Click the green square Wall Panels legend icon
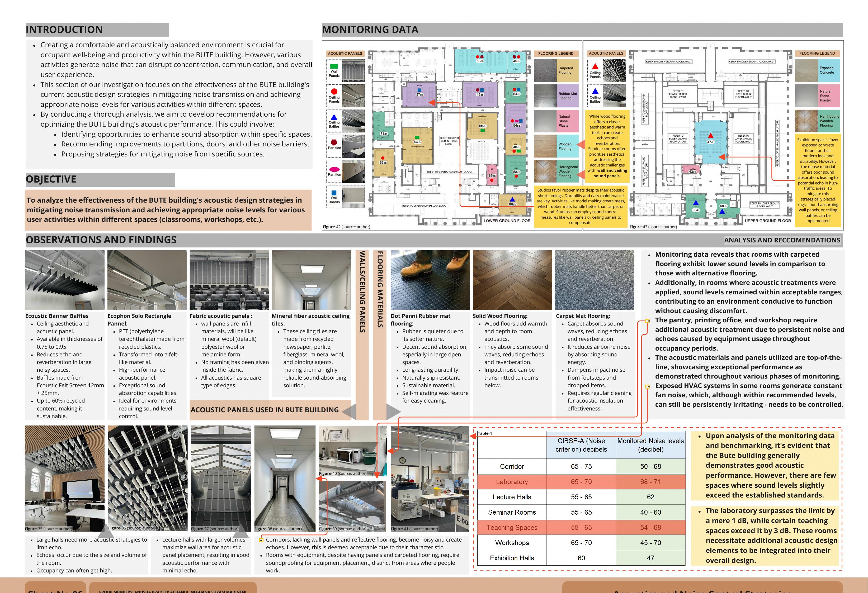Viewport: 868px width, 593px height. click(334, 66)
